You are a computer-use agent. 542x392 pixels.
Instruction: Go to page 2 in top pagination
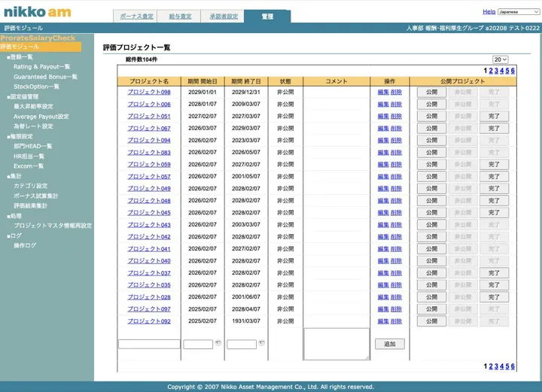(491, 71)
